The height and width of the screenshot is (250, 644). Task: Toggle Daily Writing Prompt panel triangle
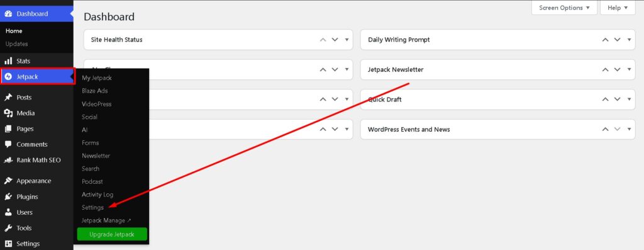coord(629,40)
